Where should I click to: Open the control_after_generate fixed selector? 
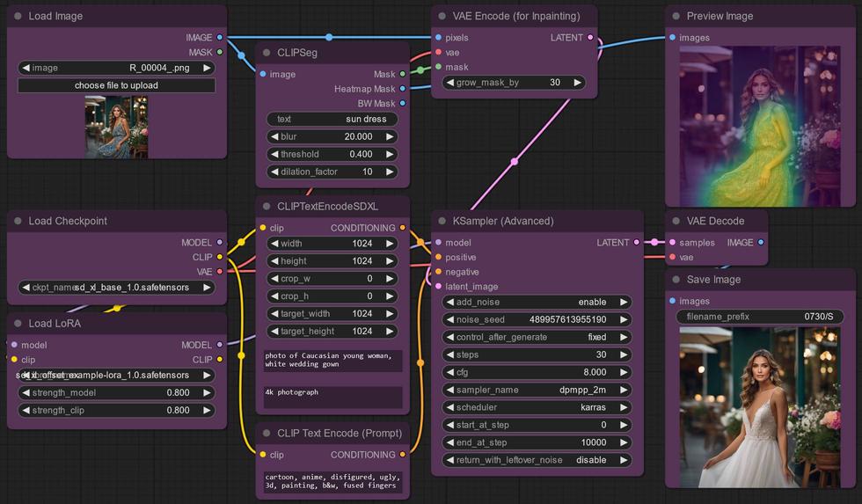[537, 337]
